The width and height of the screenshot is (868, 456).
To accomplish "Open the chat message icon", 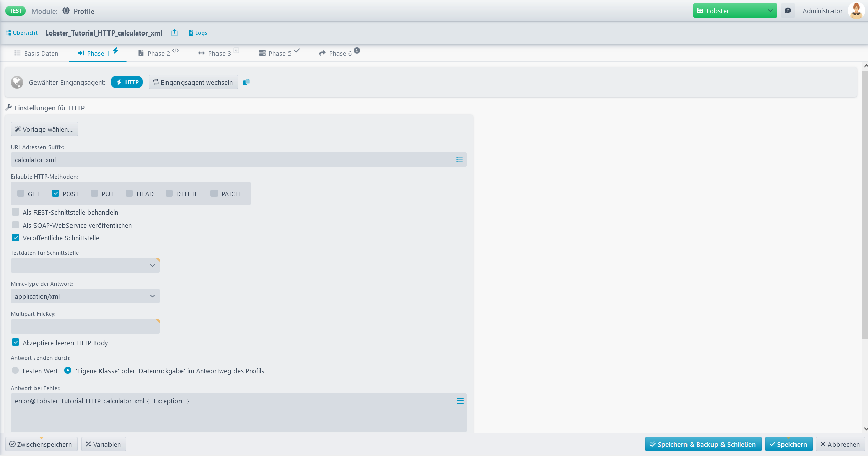I will click(x=788, y=11).
